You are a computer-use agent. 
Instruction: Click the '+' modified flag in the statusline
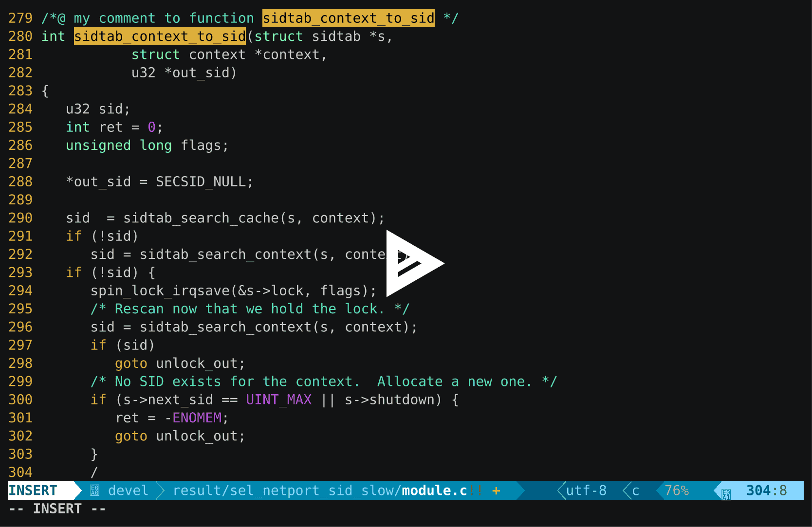tap(496, 491)
